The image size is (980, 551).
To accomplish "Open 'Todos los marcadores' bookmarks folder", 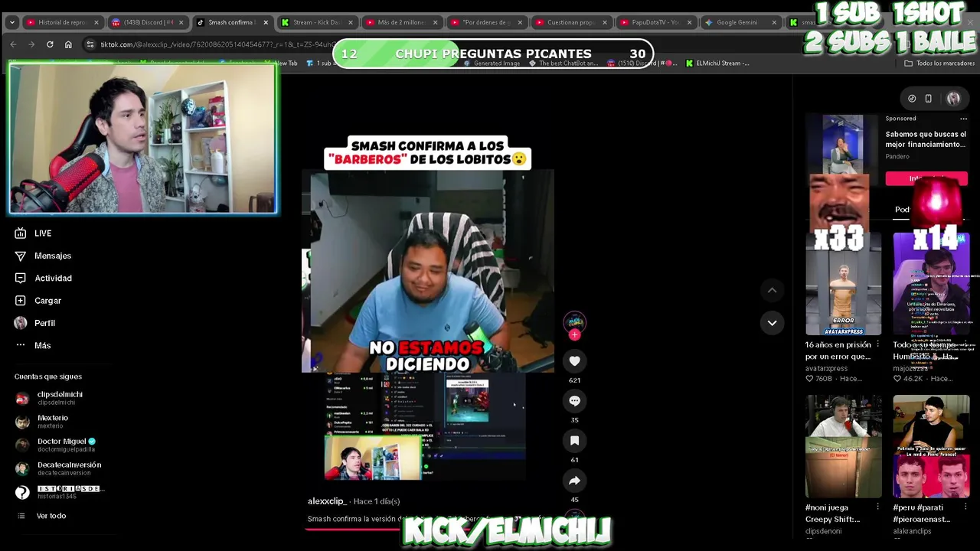I will point(939,64).
